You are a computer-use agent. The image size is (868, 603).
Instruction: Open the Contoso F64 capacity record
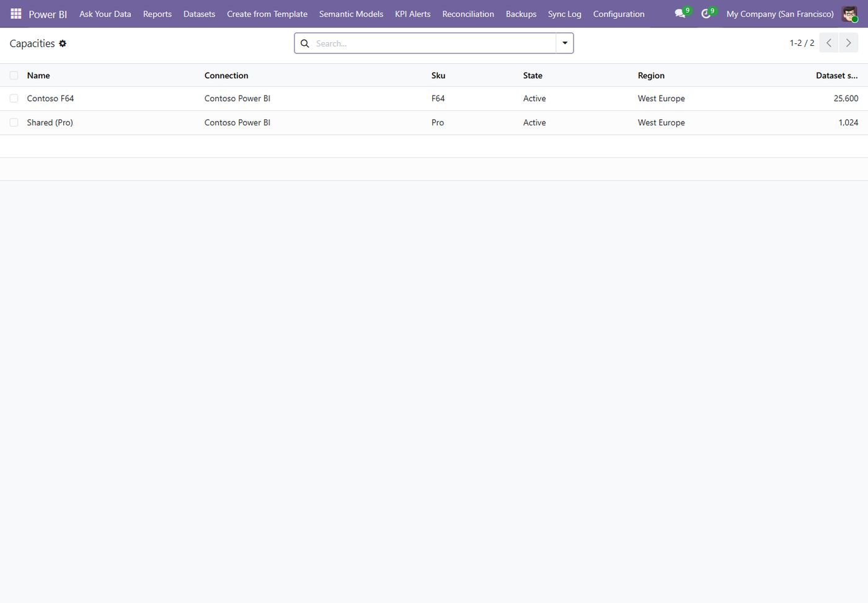[50, 99]
